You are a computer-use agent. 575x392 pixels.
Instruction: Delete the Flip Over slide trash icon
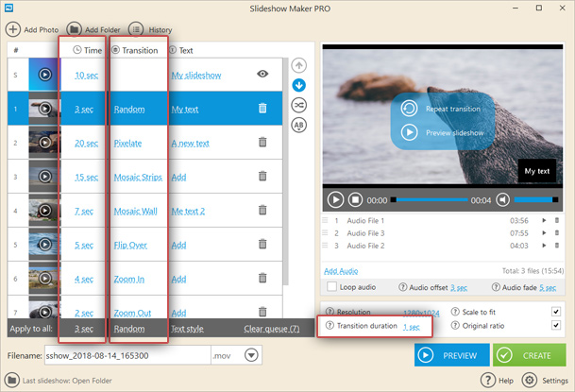[x=262, y=244]
